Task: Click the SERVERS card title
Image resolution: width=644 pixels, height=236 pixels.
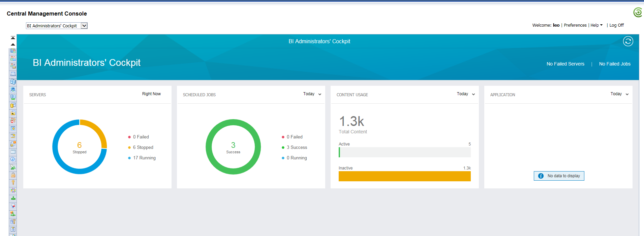Action: [x=37, y=95]
